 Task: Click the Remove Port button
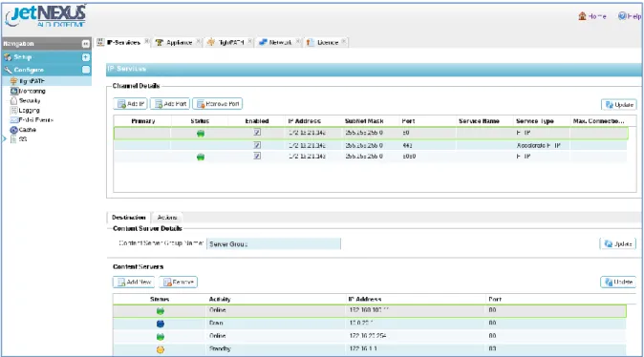(217, 104)
